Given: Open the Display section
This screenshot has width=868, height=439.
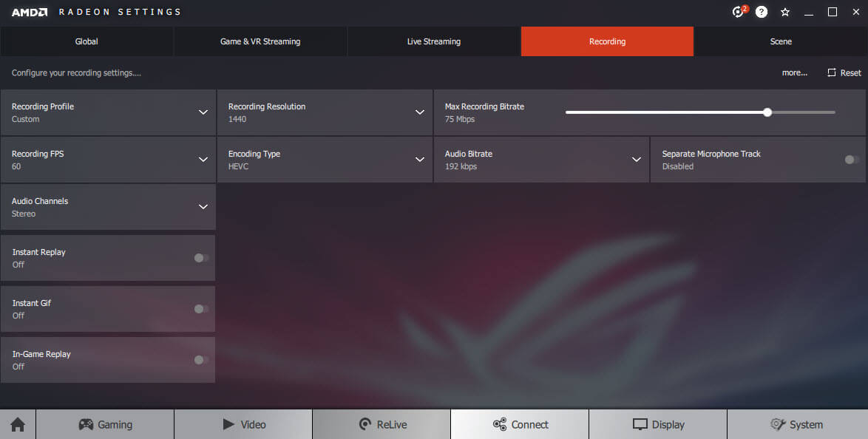Looking at the screenshot, I should pyautogui.click(x=658, y=425).
